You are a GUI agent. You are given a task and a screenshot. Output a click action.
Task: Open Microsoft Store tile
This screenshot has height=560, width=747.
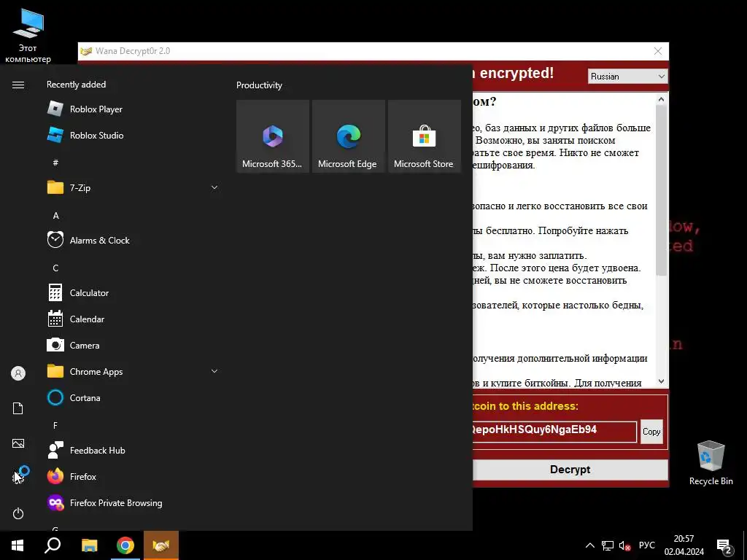pyautogui.click(x=425, y=136)
